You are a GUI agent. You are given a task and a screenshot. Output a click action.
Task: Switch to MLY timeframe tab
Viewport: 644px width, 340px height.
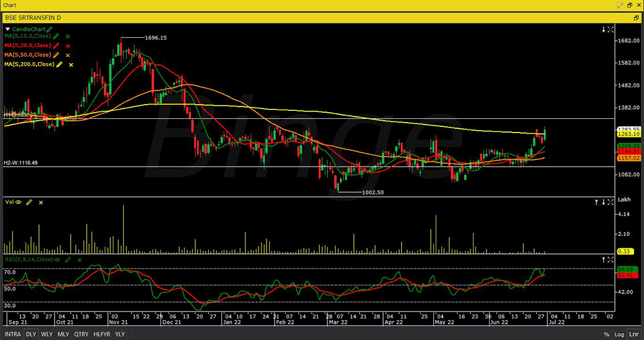(x=63, y=334)
